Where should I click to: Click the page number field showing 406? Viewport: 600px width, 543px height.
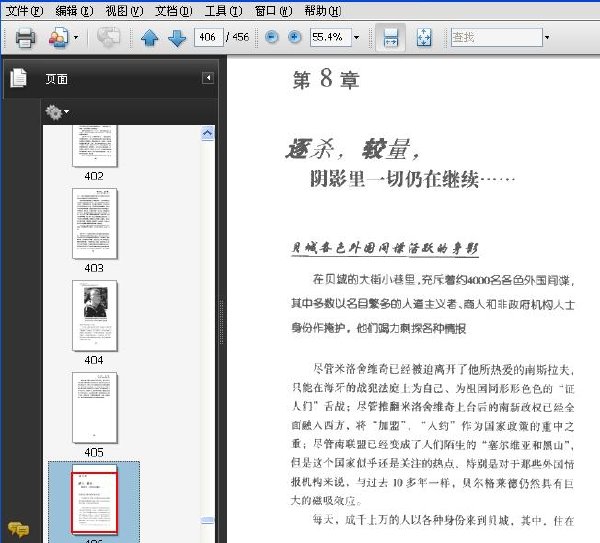[x=209, y=37]
